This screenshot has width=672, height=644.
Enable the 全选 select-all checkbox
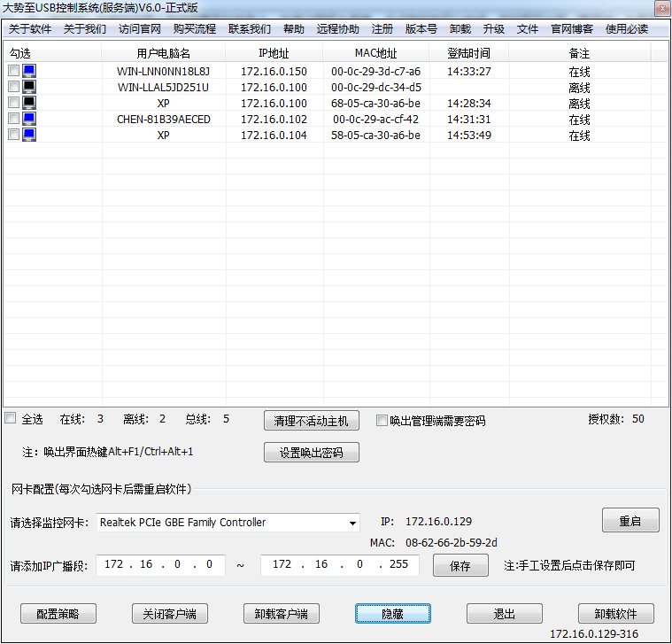coord(11,419)
